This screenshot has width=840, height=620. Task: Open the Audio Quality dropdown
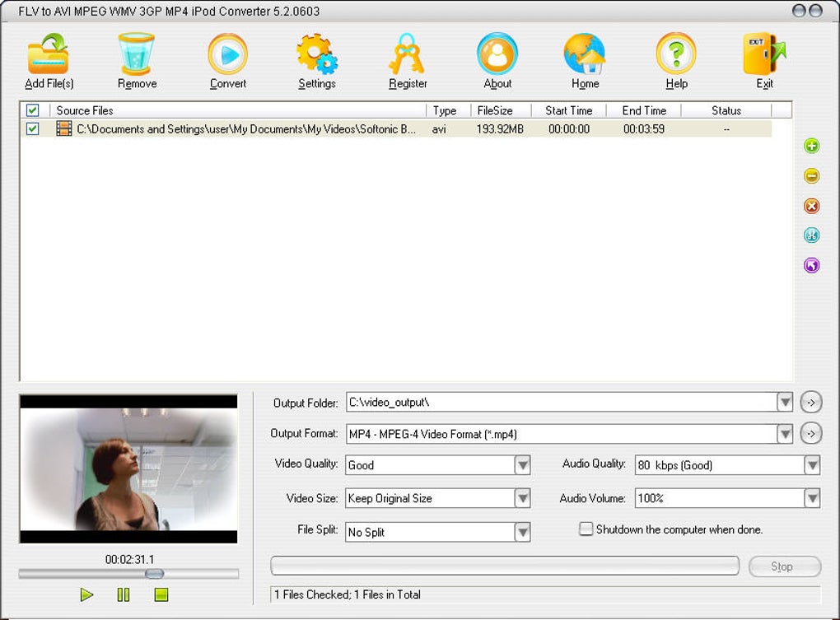point(812,464)
